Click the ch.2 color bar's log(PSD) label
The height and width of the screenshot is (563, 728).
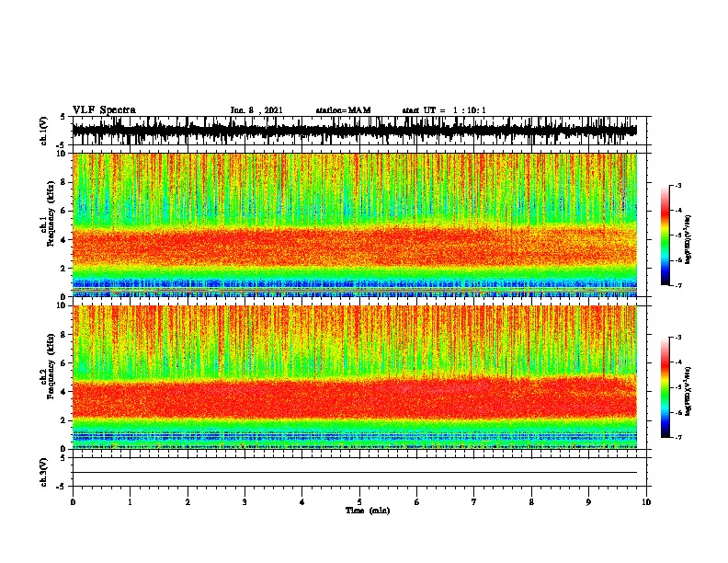(688, 391)
